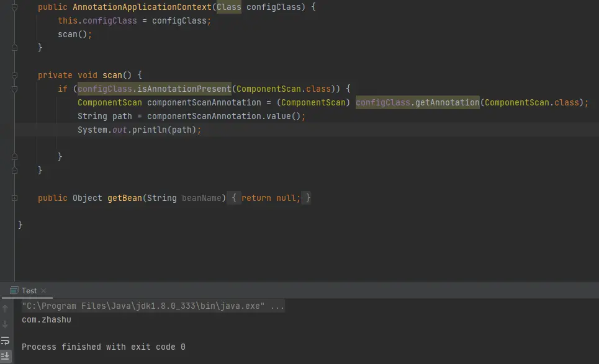The height and width of the screenshot is (364, 599).
Task: Click the down stack trace arrow in Run panel
Action: (6, 324)
